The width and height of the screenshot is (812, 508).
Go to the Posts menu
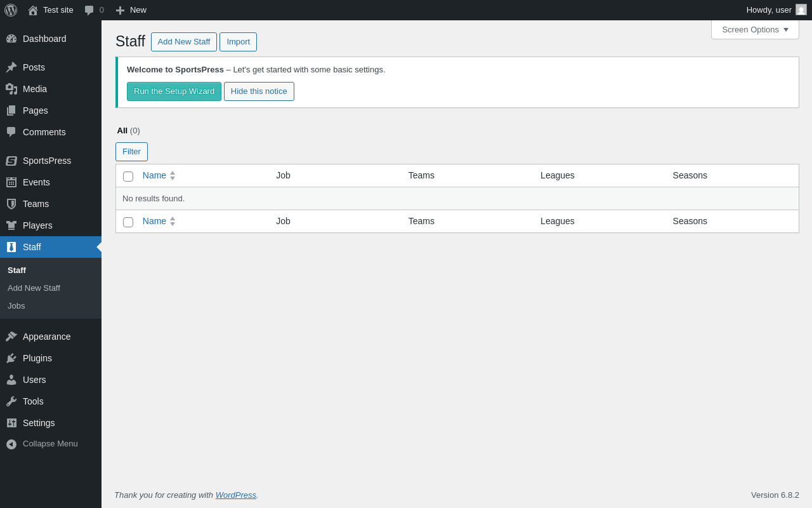point(51,67)
